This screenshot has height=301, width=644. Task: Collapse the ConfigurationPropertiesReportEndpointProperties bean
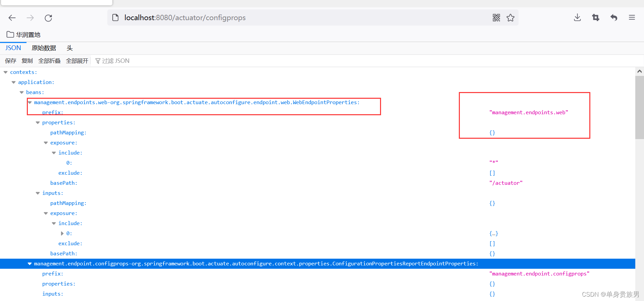pyautogui.click(x=30, y=264)
